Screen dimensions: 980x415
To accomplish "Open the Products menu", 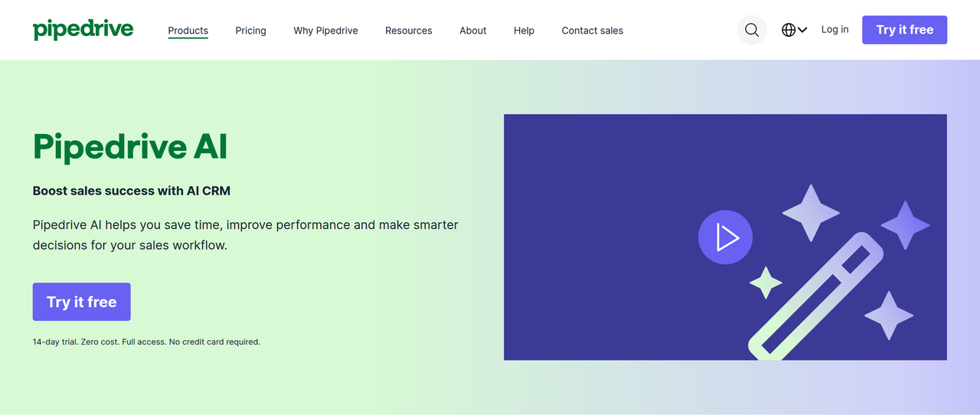I will 188,31.
